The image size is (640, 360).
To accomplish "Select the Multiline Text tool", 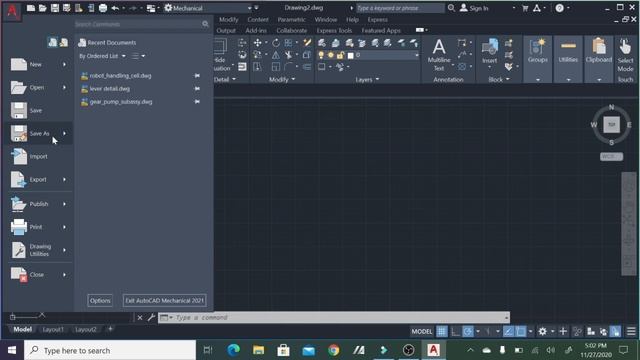I will click(439, 54).
